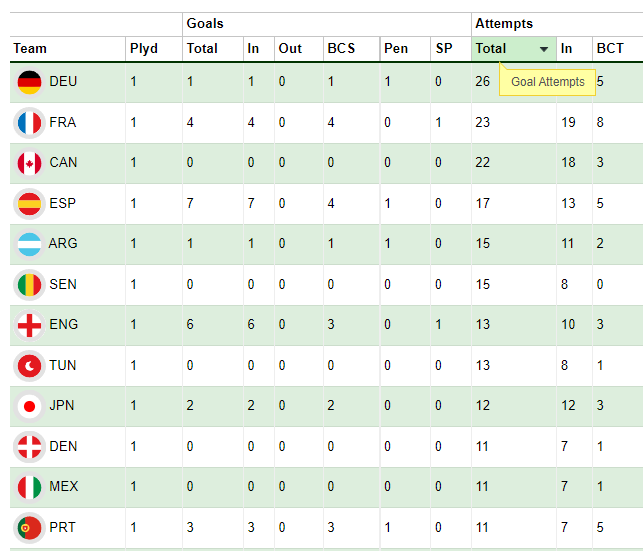Sort by the BCT column header
The image size is (643, 551).
pos(610,48)
